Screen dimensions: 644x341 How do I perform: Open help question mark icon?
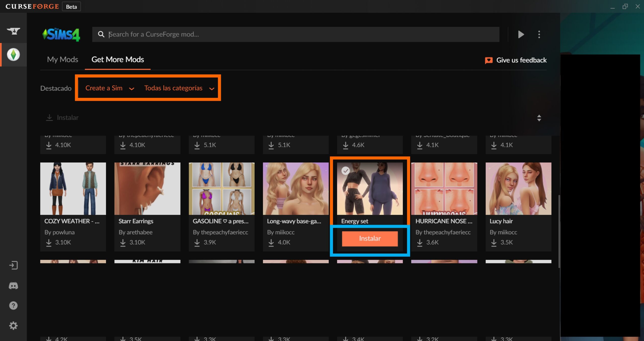[x=13, y=305]
